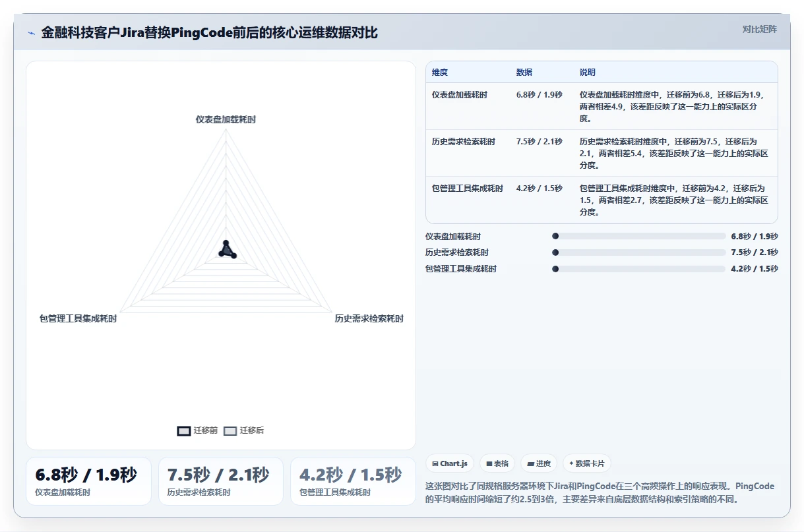The image size is (804, 532).
Task: Click description text for 包管理工具集成耗时 row
Action: point(673,200)
